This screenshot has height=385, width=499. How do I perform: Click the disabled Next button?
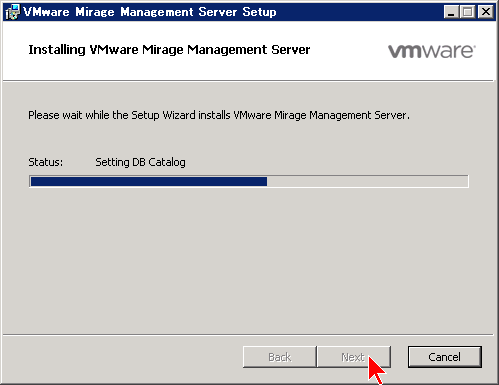(353, 357)
